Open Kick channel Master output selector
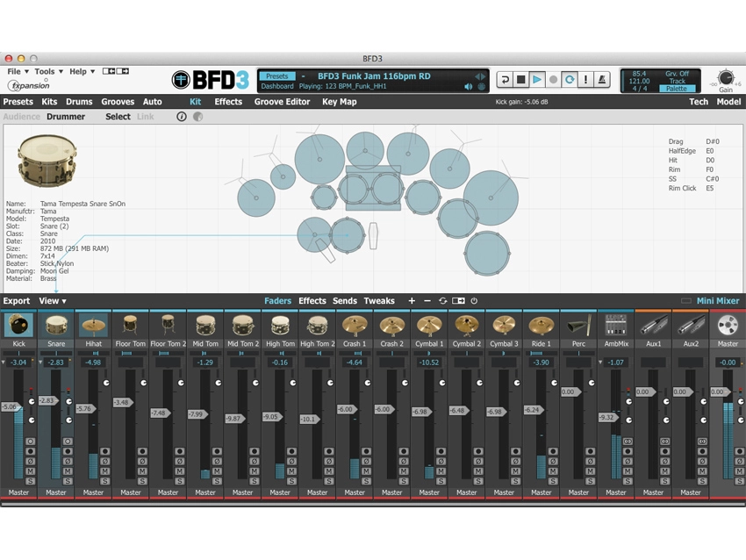746x560 pixels. tap(18, 492)
